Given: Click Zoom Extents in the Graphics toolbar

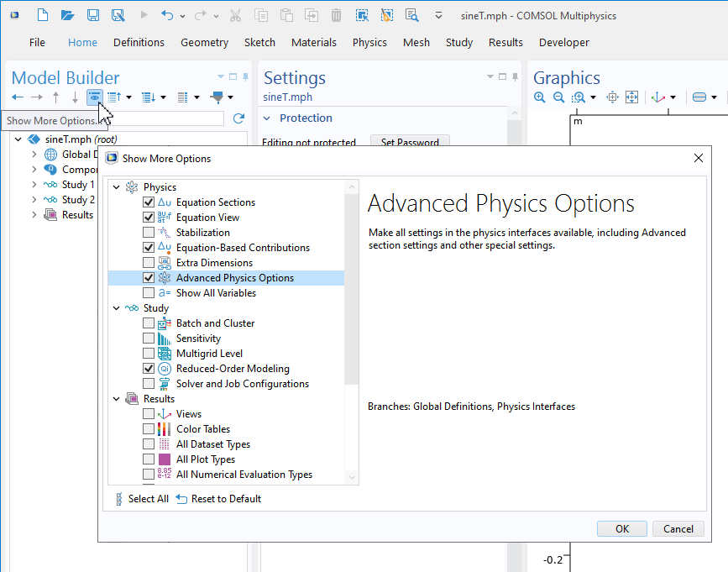Looking at the screenshot, I should pyautogui.click(x=632, y=97).
